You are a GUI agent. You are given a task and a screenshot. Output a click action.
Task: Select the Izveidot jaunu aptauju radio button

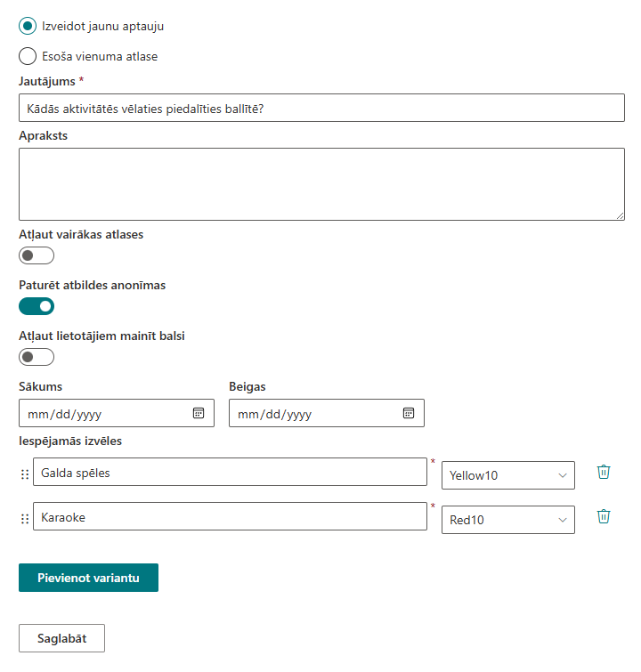pyautogui.click(x=28, y=26)
